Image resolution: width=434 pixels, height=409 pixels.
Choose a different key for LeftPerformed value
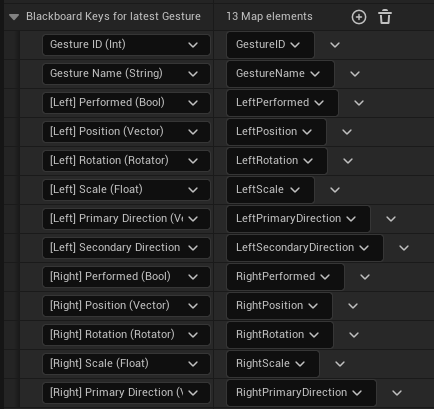[x=282, y=103]
